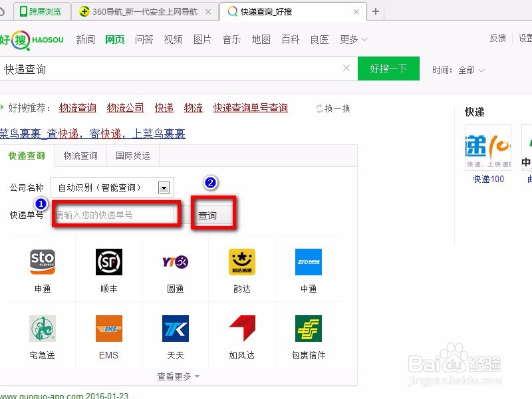Click the Haosou logo

(31, 41)
